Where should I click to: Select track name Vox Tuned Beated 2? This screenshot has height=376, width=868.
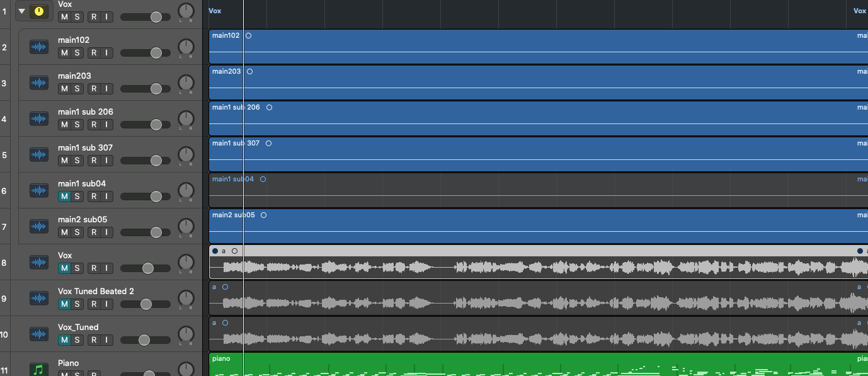point(96,291)
